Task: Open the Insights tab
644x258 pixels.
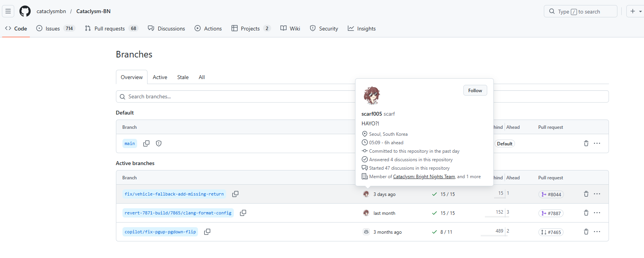Action: pyautogui.click(x=362, y=29)
